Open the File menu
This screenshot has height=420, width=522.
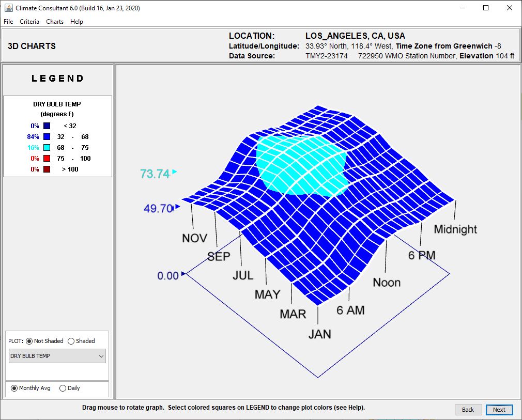pos(8,22)
